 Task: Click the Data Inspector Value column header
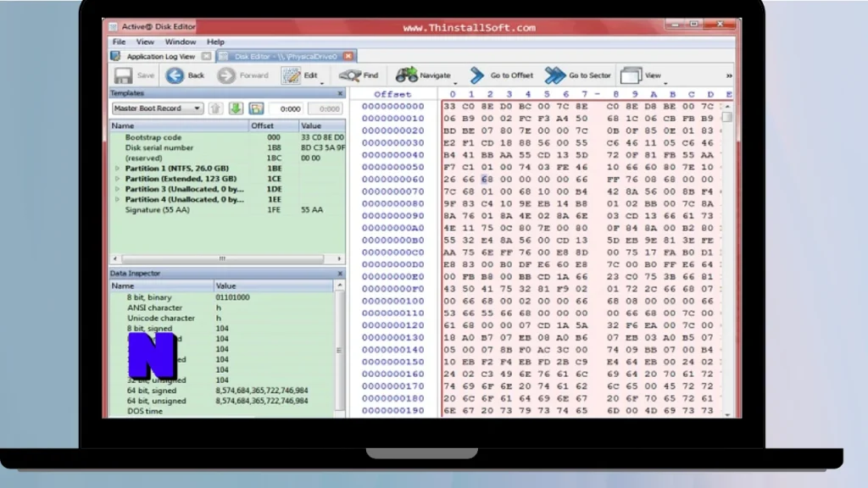point(274,286)
